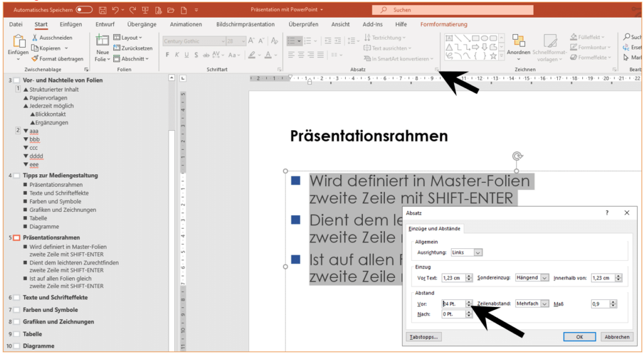Open text highlight color pen dropdown
This screenshot has width=644, height=354.
pos(258,55)
